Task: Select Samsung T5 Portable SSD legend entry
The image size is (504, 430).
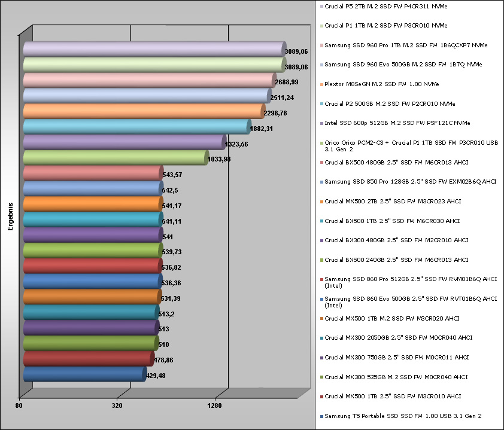Action: 403,416
